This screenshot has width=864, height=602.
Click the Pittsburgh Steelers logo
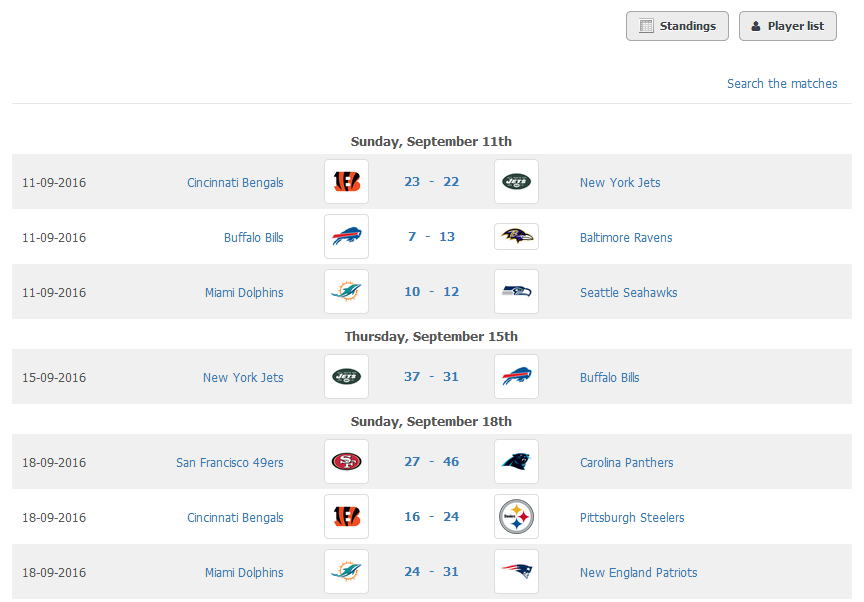(x=516, y=517)
